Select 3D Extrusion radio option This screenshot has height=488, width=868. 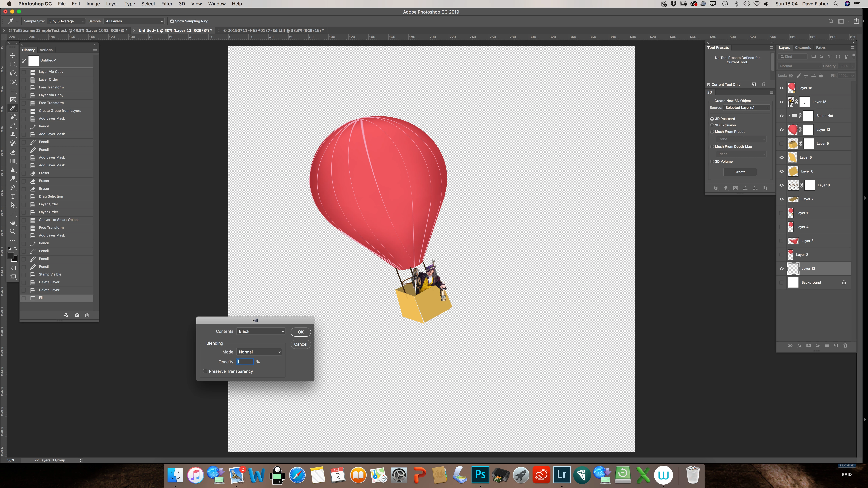(712, 125)
